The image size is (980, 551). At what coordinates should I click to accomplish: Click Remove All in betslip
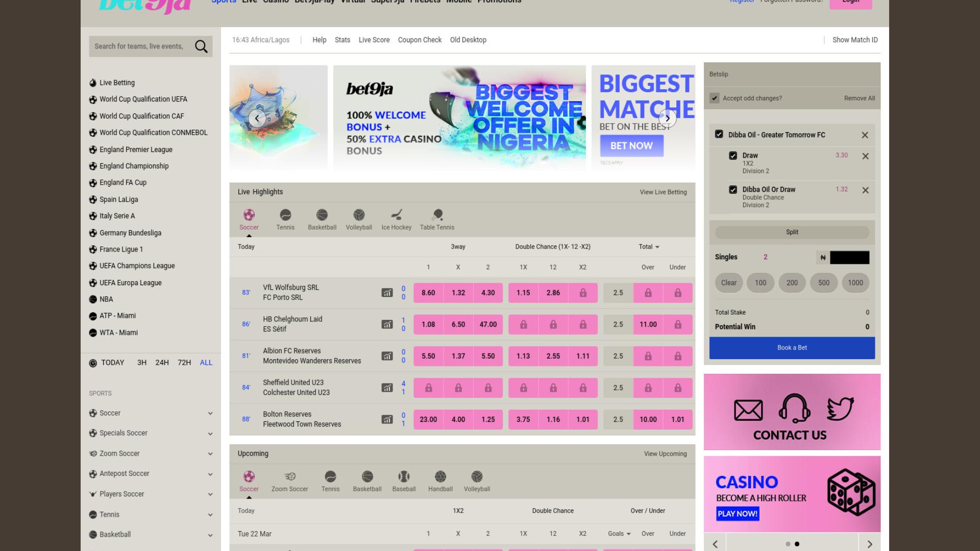coord(860,98)
